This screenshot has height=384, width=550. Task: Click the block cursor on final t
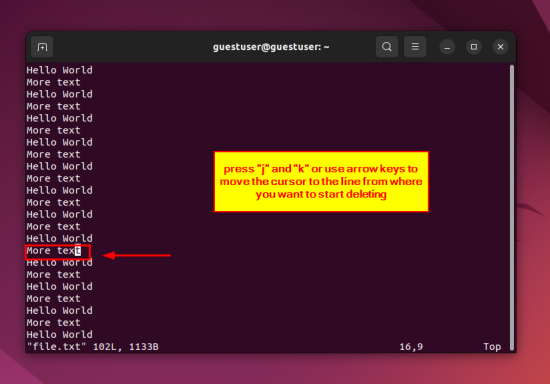pos(78,251)
